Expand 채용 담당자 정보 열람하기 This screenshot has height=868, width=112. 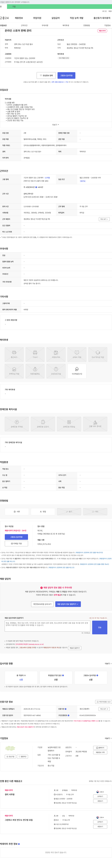(x=68, y=604)
